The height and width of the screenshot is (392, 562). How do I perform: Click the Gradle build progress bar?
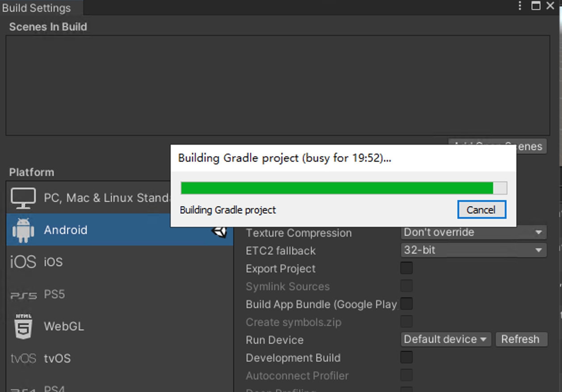click(x=344, y=188)
